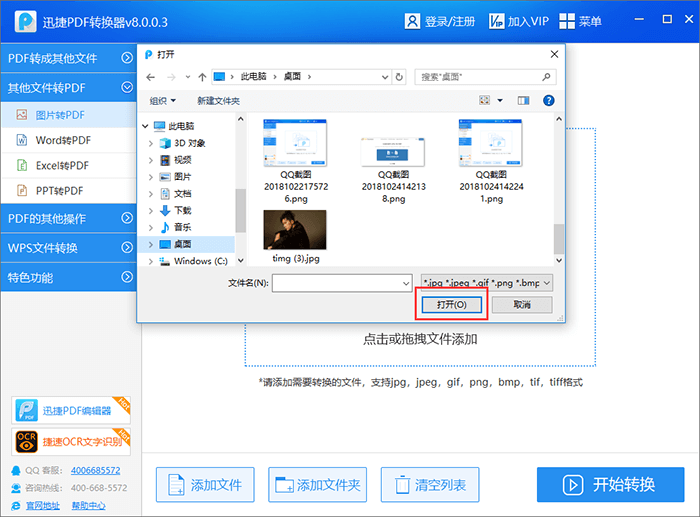
Task: Change the file view mode icon
Action: point(484,100)
